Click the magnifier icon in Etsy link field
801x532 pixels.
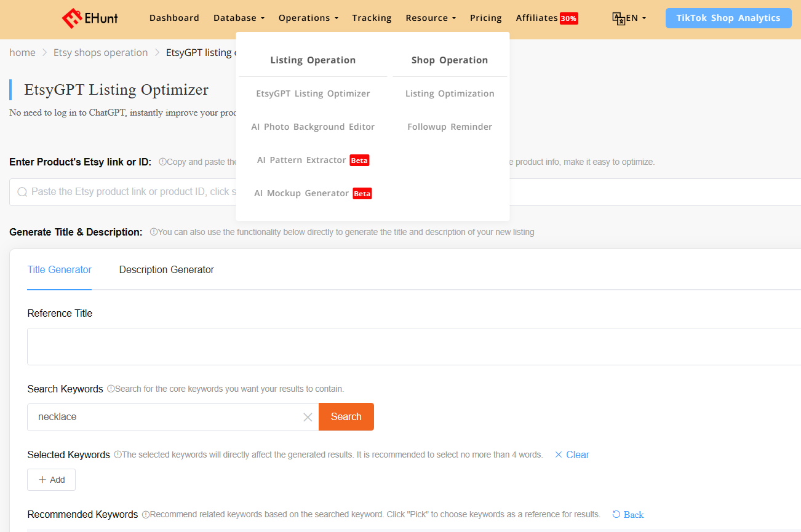[22, 192]
